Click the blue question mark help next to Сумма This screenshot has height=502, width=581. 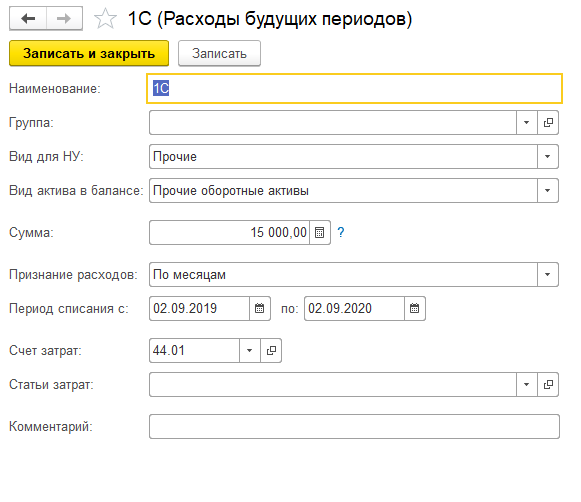[x=341, y=232]
